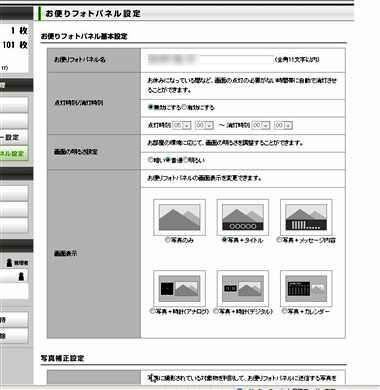
Task: Open the 点灯時刻 minute dropdown
Action: tap(204, 125)
